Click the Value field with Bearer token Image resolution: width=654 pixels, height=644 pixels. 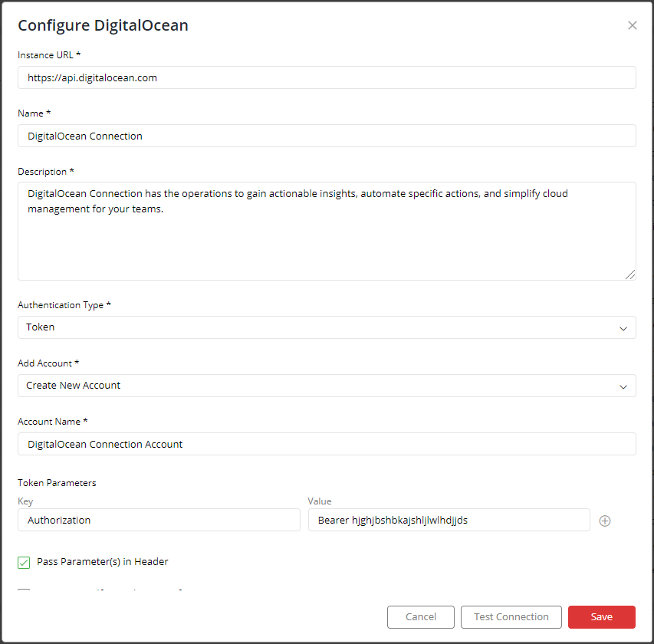tap(449, 520)
